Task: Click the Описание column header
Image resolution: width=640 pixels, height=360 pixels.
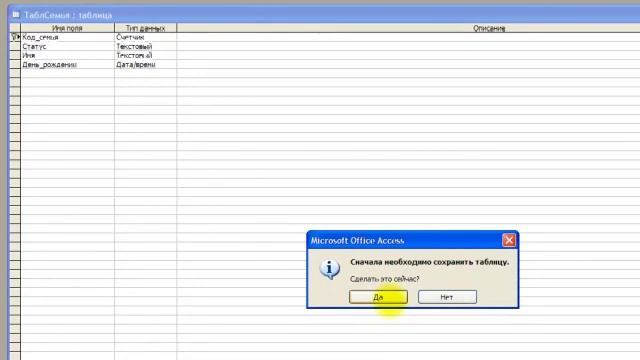Action: (x=408, y=28)
